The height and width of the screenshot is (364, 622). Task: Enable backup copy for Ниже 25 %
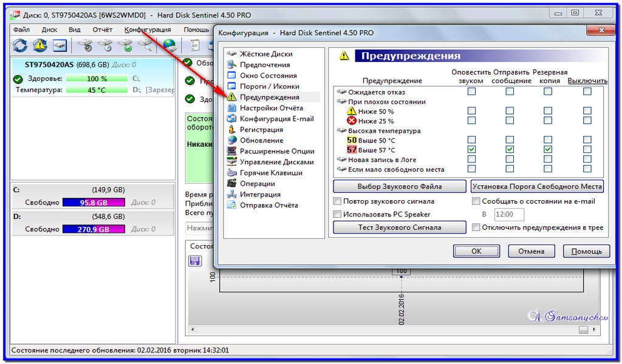pos(548,120)
